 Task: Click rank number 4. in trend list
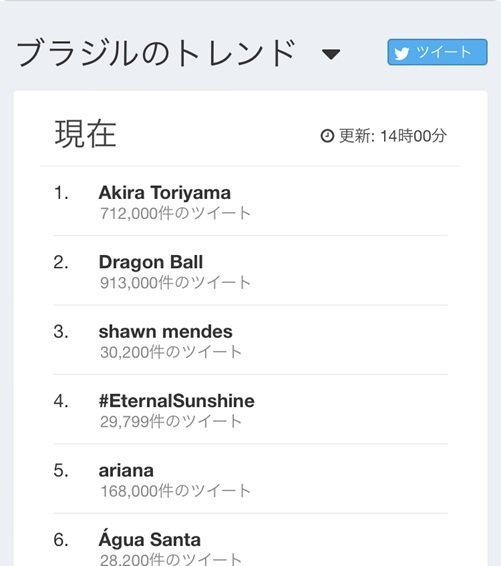click(x=61, y=401)
